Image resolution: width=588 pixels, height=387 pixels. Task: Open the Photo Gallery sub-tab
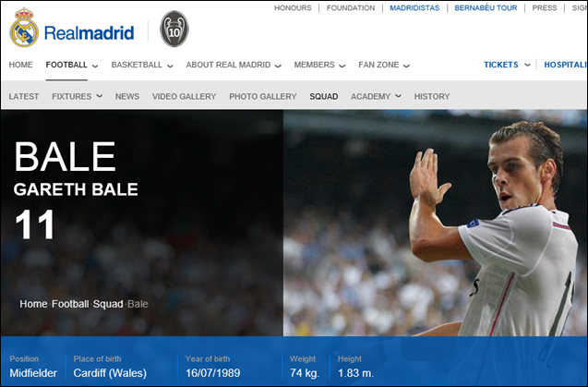[263, 96]
